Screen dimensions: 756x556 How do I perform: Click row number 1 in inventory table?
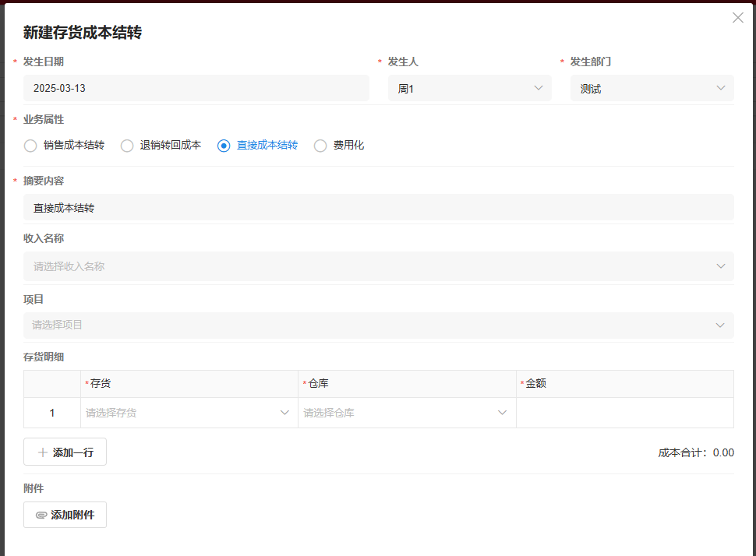point(52,413)
